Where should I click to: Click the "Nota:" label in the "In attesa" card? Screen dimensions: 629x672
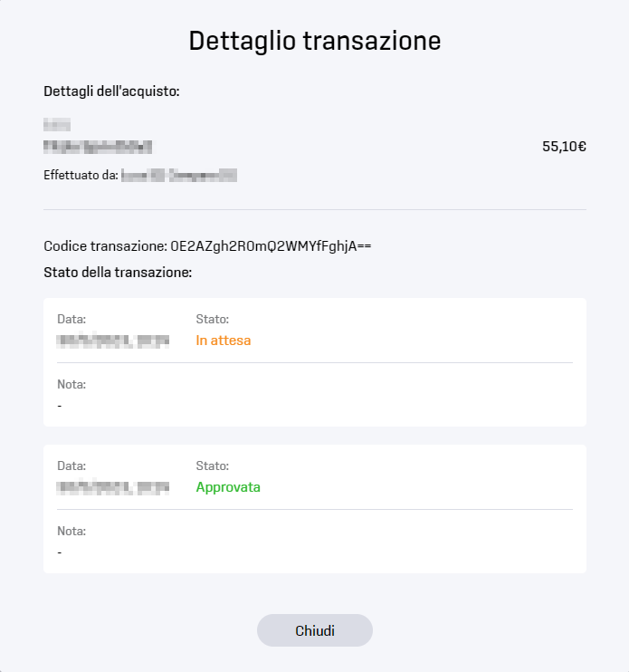click(71, 384)
